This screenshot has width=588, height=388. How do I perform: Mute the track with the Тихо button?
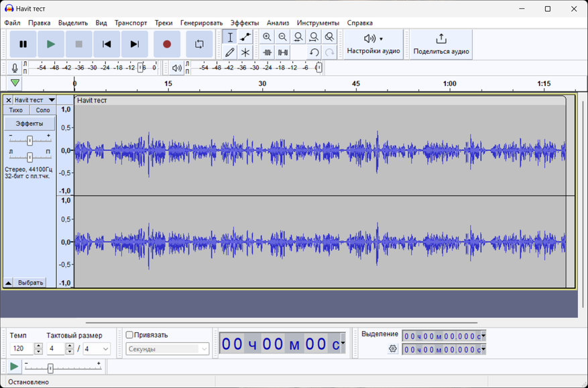click(x=15, y=110)
